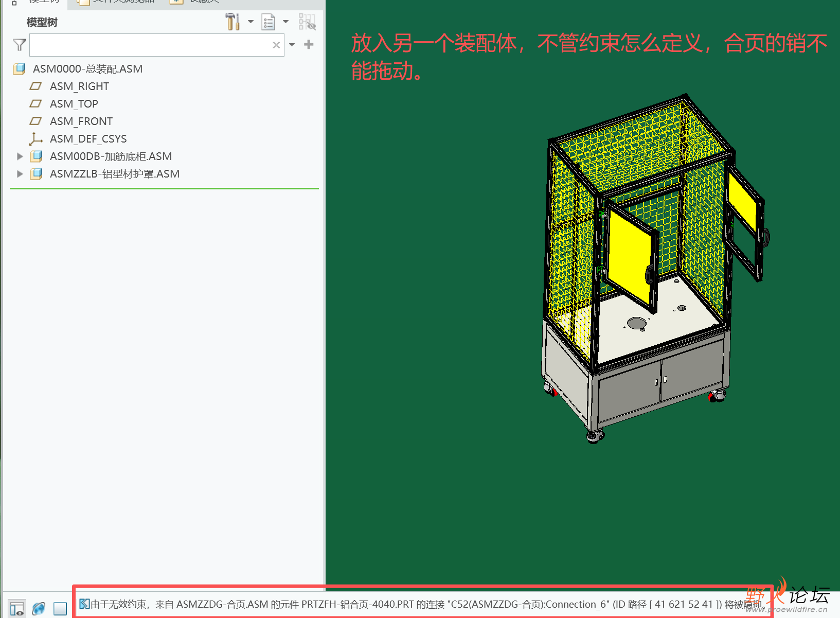Select ASM_TOP datum plane
The height and width of the screenshot is (618, 840).
[74, 104]
